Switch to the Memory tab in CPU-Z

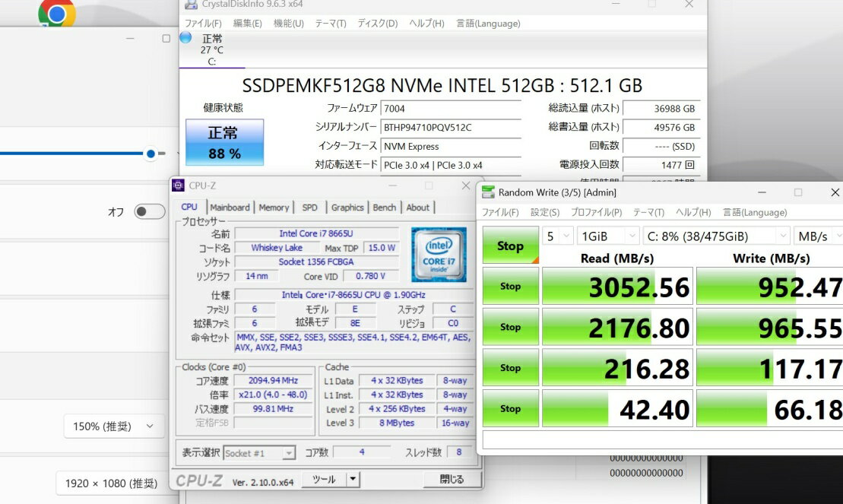tap(274, 208)
